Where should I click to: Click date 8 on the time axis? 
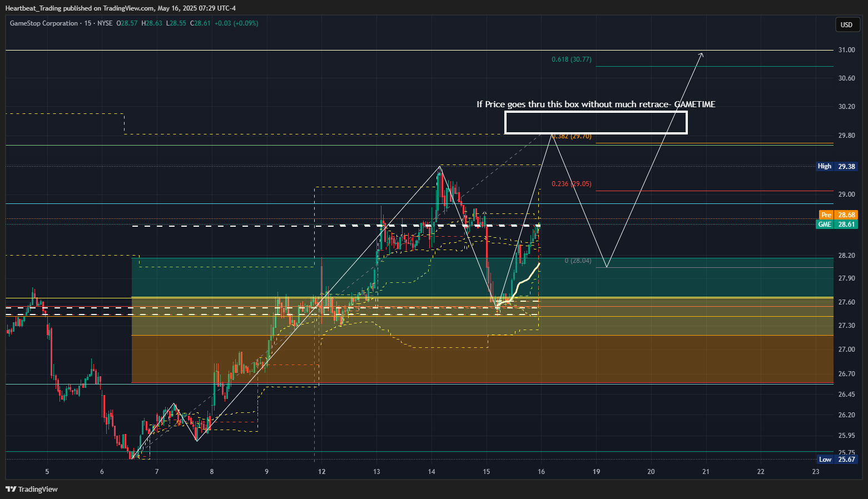(212, 472)
